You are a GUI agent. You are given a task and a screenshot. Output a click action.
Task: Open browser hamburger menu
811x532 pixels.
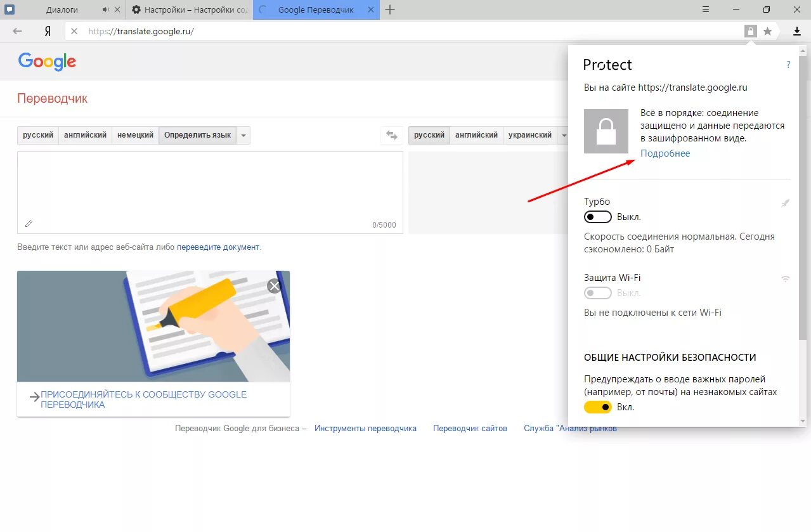point(706,10)
